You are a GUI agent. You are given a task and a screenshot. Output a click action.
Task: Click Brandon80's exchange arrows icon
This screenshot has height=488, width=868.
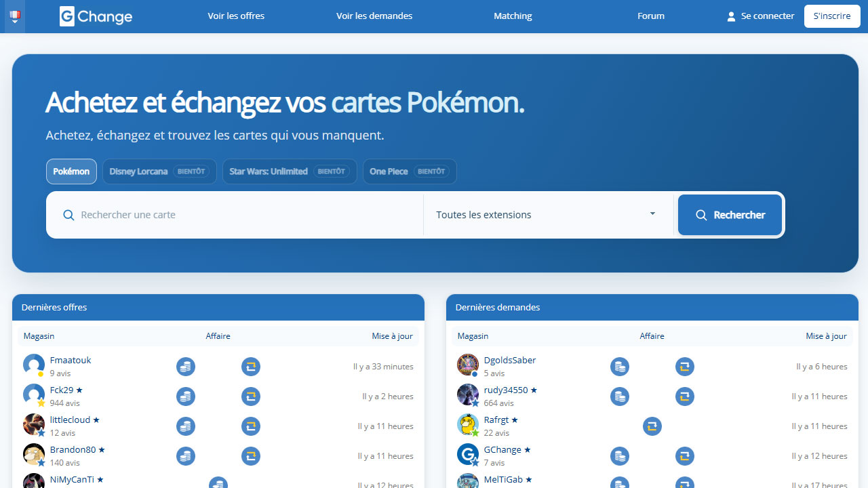click(251, 456)
